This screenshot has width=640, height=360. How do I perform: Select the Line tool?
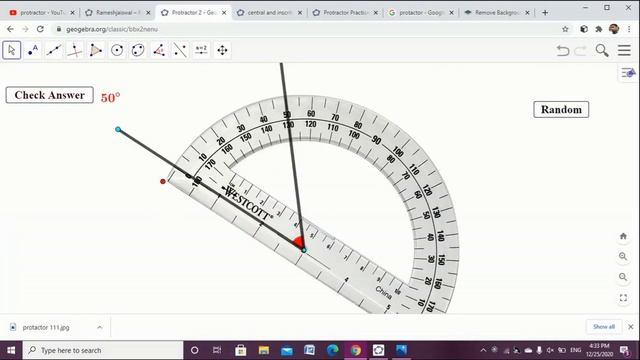(x=54, y=50)
